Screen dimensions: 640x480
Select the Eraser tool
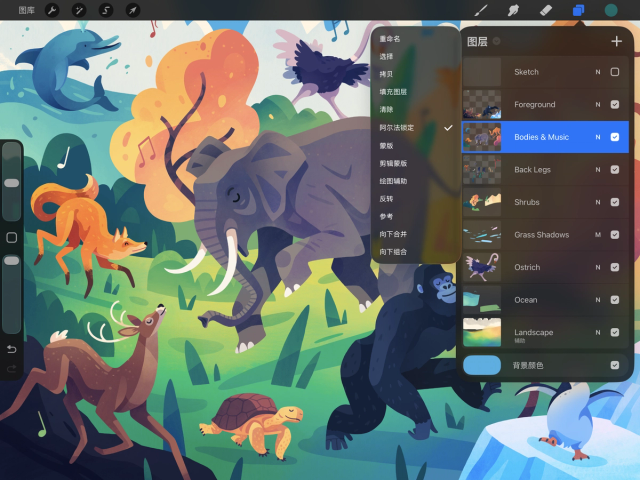coord(546,10)
